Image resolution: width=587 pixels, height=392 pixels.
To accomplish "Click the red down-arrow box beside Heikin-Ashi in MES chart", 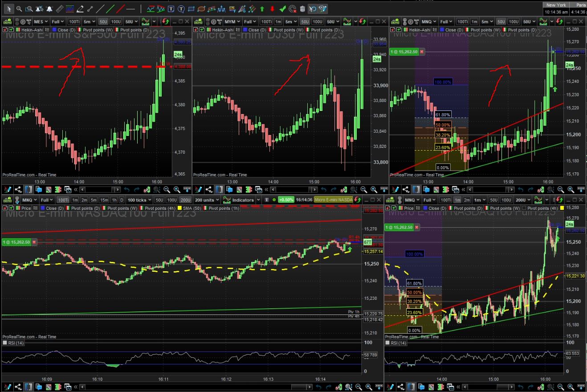I will (x=5, y=30).
